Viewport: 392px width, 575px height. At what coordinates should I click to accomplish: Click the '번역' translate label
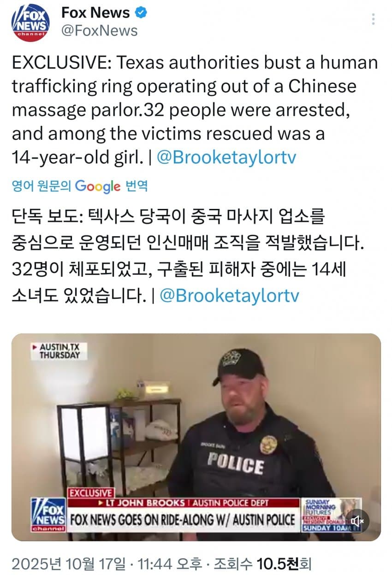[137, 186]
